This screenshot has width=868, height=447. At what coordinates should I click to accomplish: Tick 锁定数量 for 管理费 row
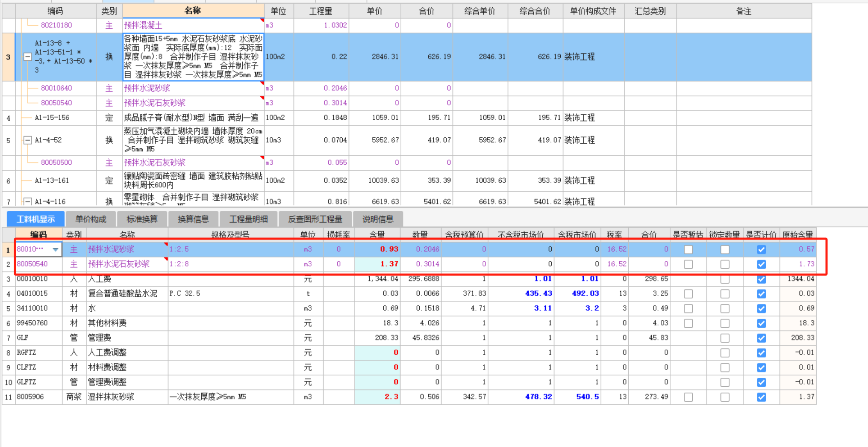[725, 338]
